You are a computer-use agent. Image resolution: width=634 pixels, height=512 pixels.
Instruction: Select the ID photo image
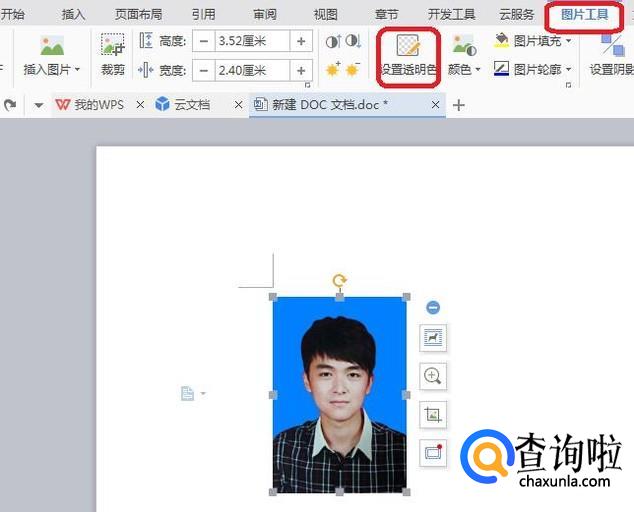tap(340, 394)
